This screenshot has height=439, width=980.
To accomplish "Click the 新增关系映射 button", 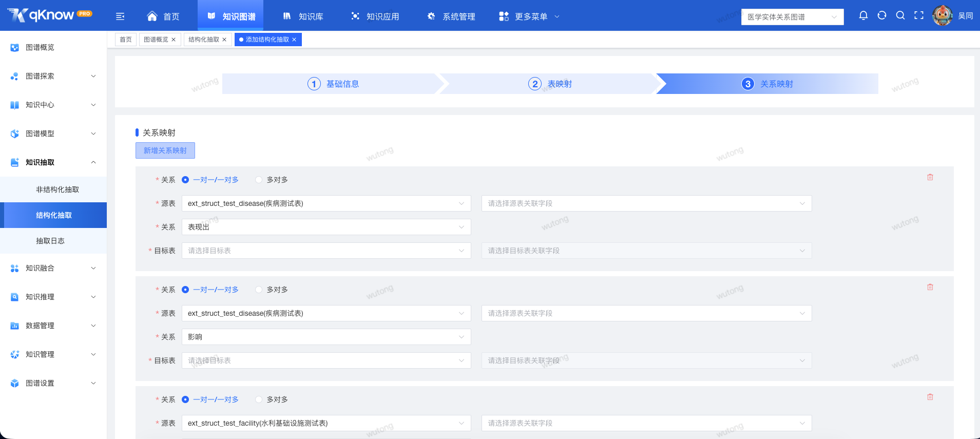I will click(165, 150).
